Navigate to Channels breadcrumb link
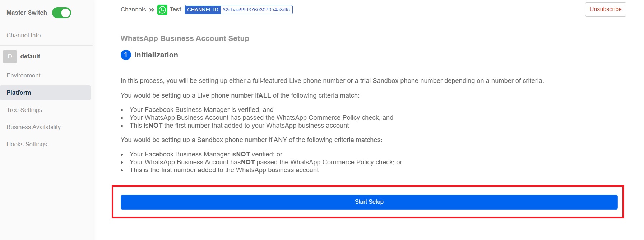This screenshot has height=240, width=644. [x=133, y=10]
